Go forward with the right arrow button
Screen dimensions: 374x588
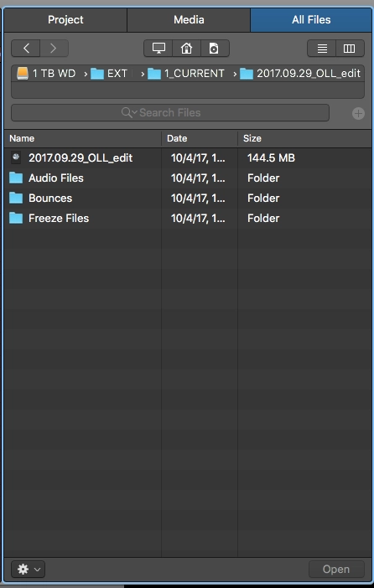54,49
